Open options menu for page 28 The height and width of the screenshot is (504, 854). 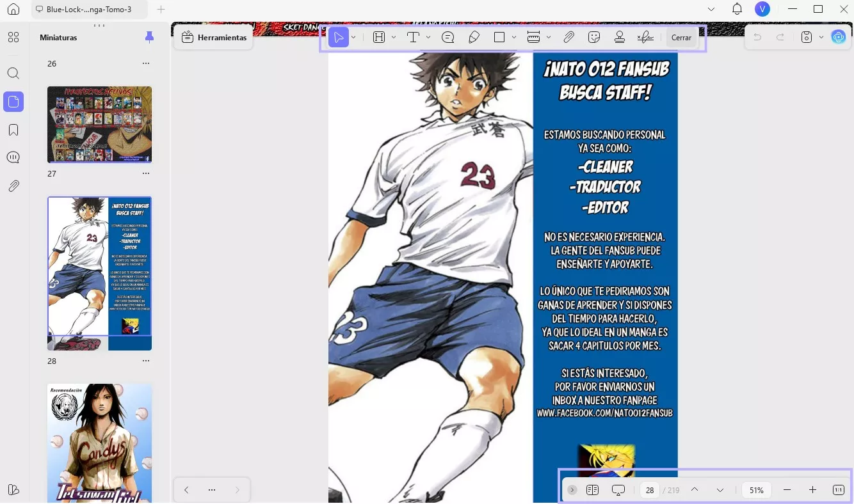point(146,361)
